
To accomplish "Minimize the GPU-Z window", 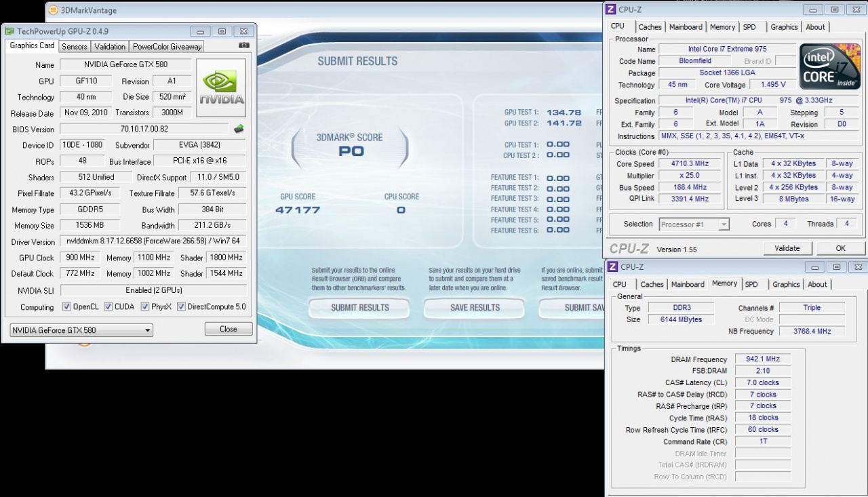I will coord(200,31).
